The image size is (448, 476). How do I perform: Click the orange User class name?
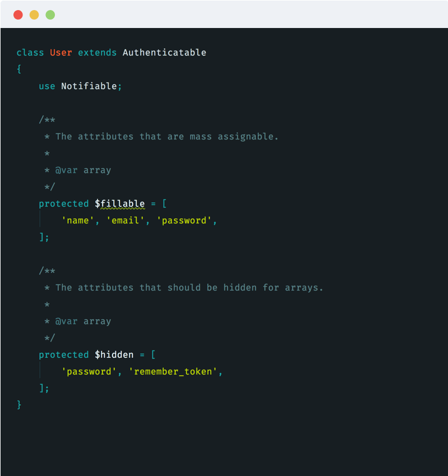(61, 53)
